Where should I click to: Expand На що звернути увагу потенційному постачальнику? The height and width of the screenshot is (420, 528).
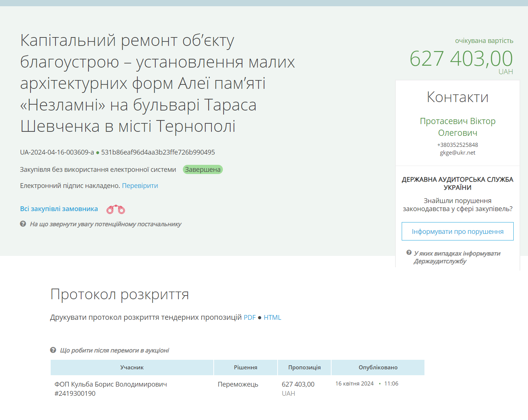105,224
